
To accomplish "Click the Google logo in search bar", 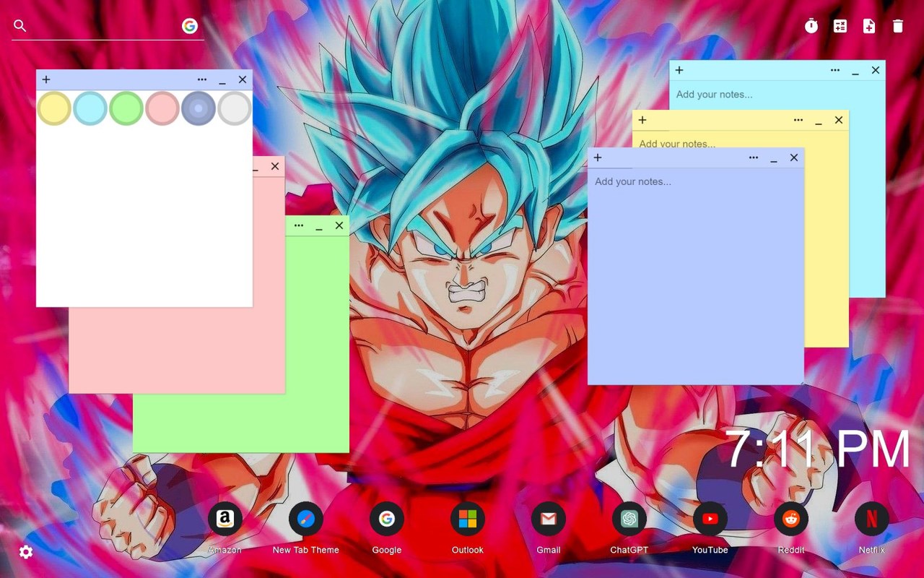I will pos(190,26).
